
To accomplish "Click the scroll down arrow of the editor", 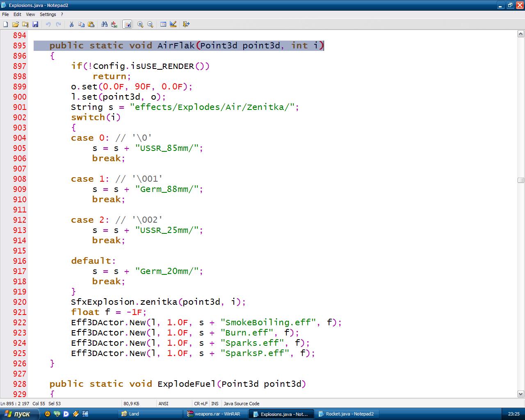I will pos(521,394).
